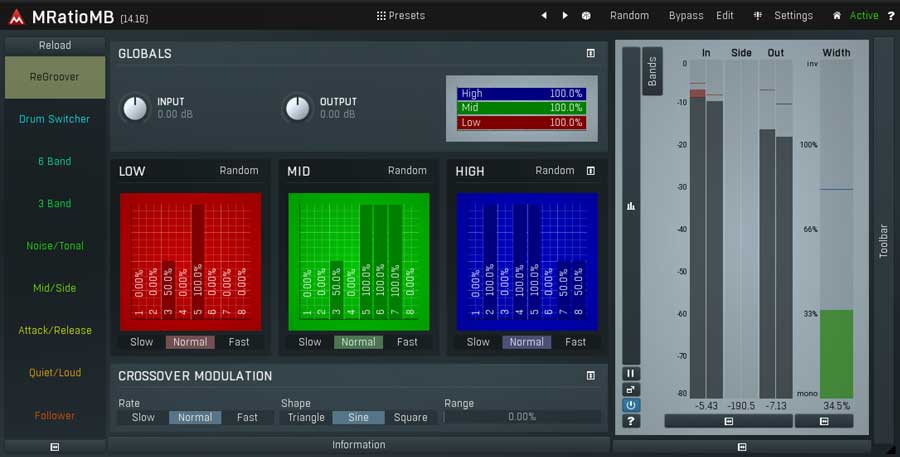900x457 pixels.
Task: Click the Bands meter tab
Action: pyautogui.click(x=652, y=71)
